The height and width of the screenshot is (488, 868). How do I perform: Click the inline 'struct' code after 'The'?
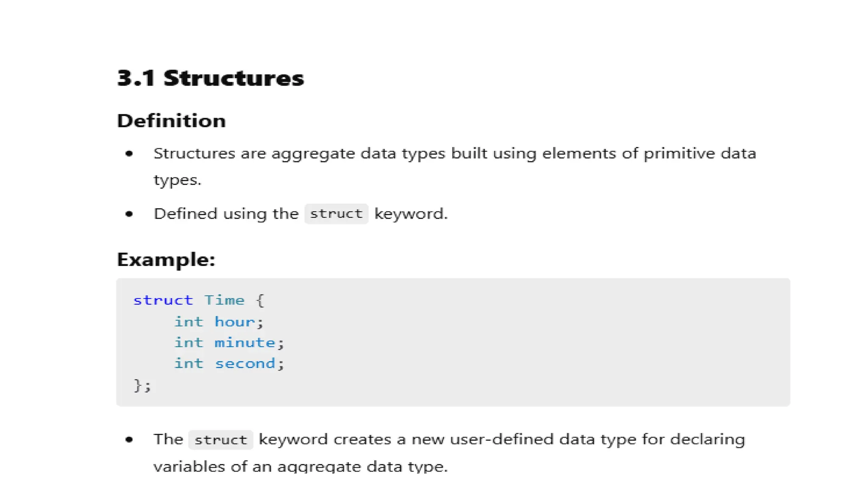pos(220,440)
